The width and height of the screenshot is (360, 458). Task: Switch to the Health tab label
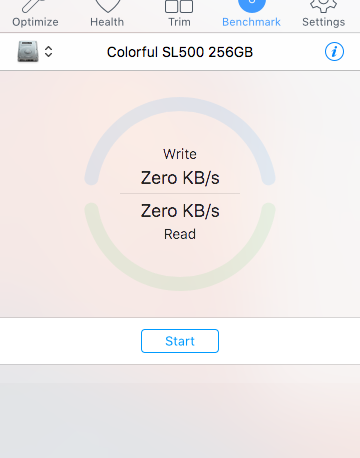pos(107,22)
